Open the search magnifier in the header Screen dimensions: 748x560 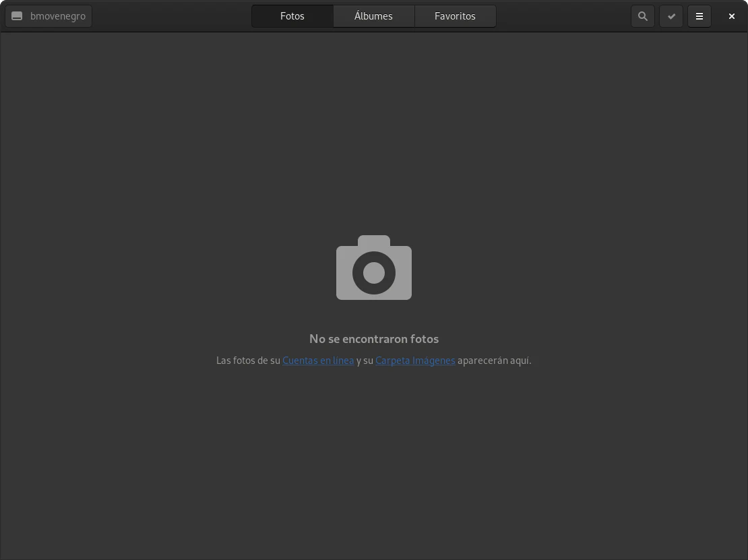pyautogui.click(x=643, y=16)
